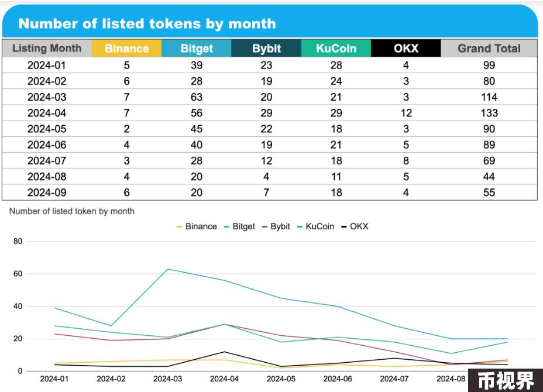Viewport: 543px width, 392px height.
Task: Click Grand Total 80 in the 2024-02 row
Action: coord(489,81)
